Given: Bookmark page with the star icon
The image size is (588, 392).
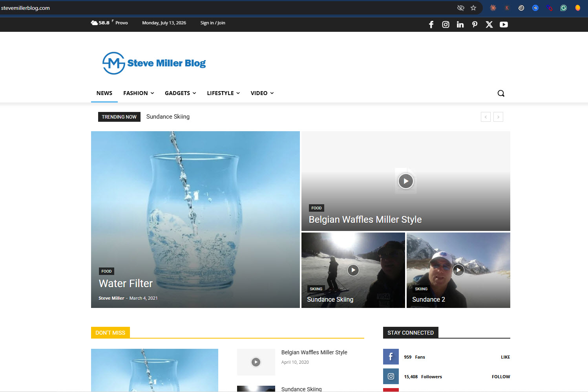Looking at the screenshot, I should click(473, 8).
